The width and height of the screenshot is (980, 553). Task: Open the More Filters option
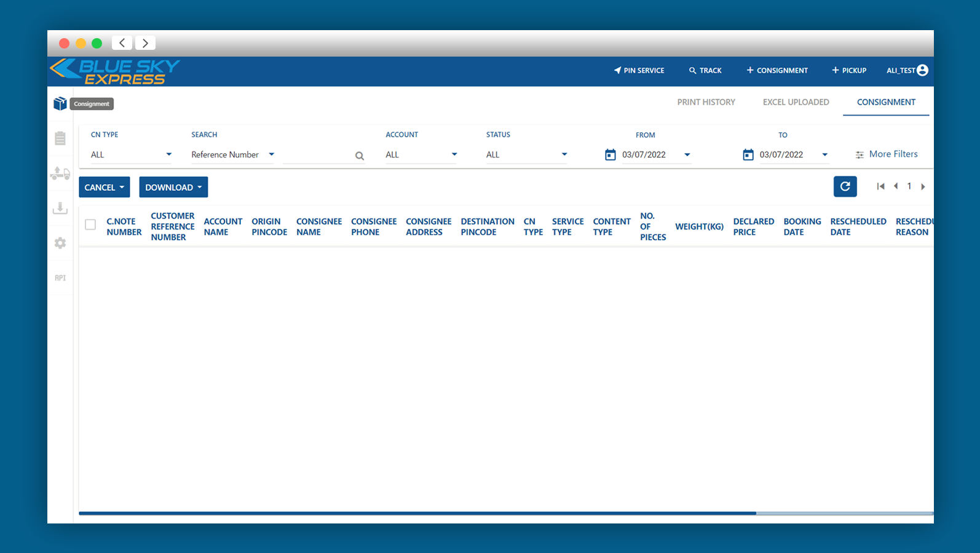[886, 154]
